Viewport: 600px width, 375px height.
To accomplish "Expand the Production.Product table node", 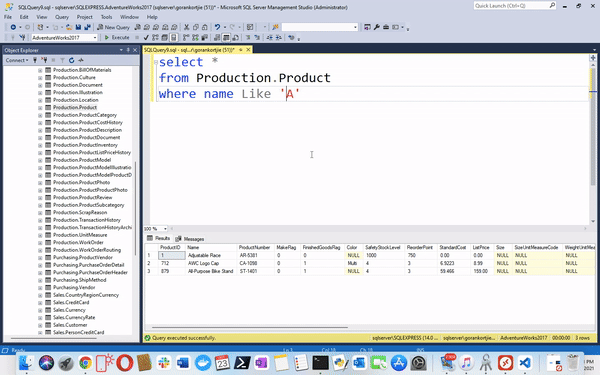I will (40, 108).
